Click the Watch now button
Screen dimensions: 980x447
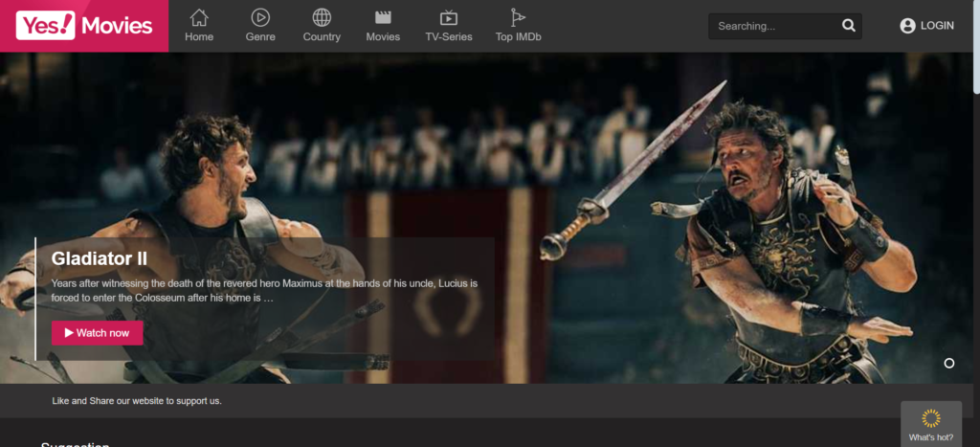point(97,332)
